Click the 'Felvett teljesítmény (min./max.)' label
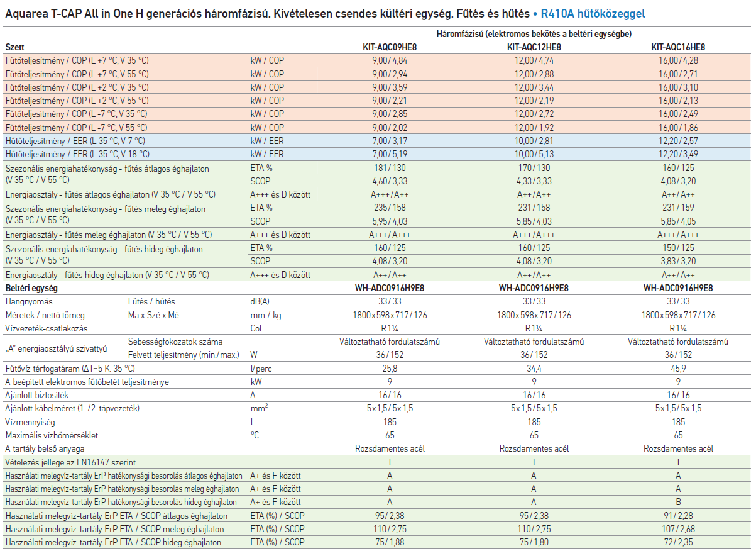 click(184, 355)
